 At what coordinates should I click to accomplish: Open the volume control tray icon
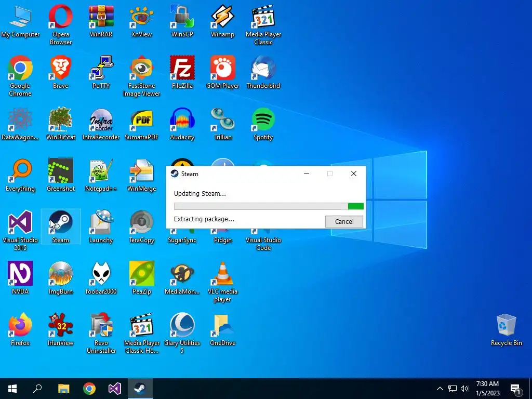click(x=464, y=389)
